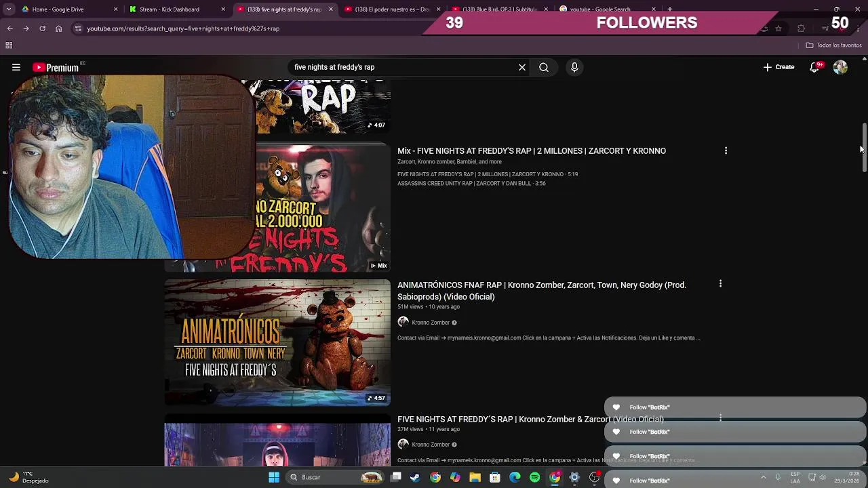Close the Kick Dashboard tab
This screenshot has width=868, height=488.
tap(223, 9)
